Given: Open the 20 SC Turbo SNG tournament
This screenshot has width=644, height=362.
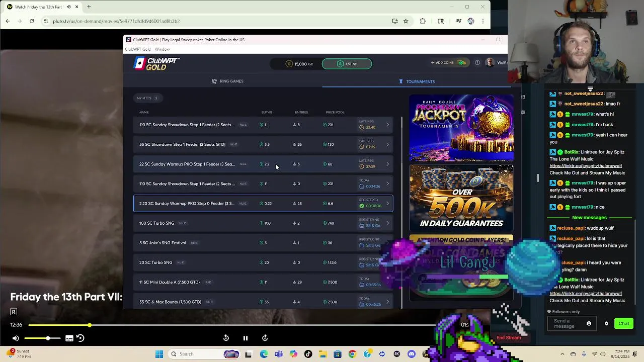Looking at the screenshot, I should pos(263,262).
